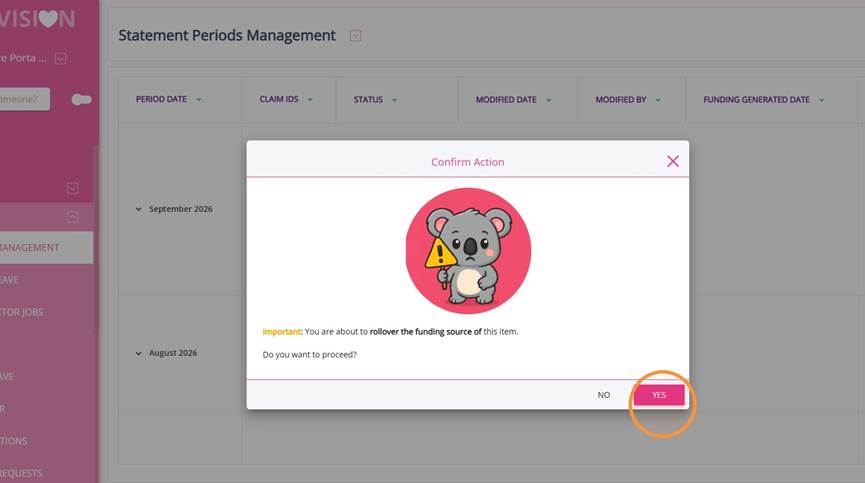Screen dimensions: 865x483
Task: Collapse the August 2026 period row
Action: click(x=138, y=353)
